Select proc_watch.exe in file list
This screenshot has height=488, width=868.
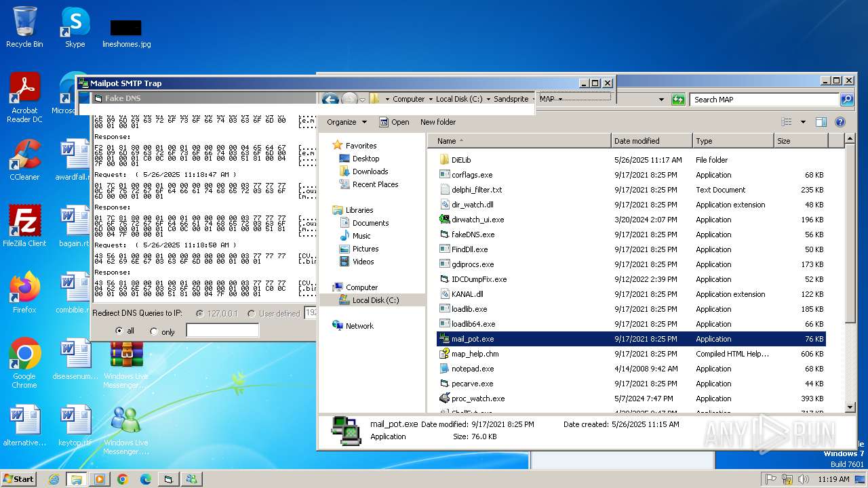click(478, 399)
